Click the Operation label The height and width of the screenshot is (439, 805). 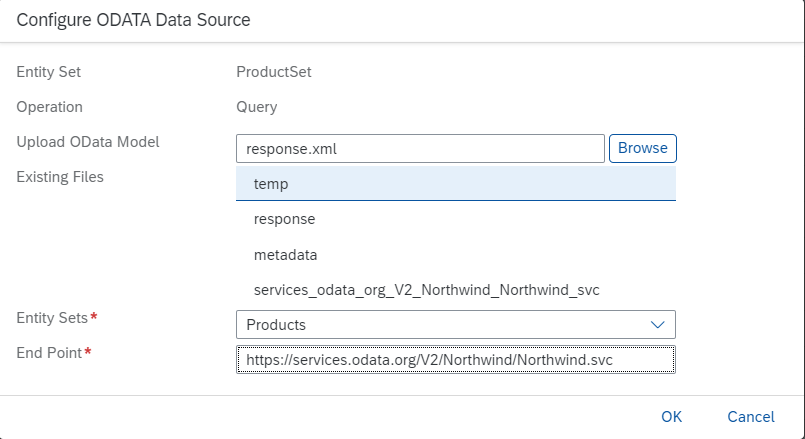(50, 107)
